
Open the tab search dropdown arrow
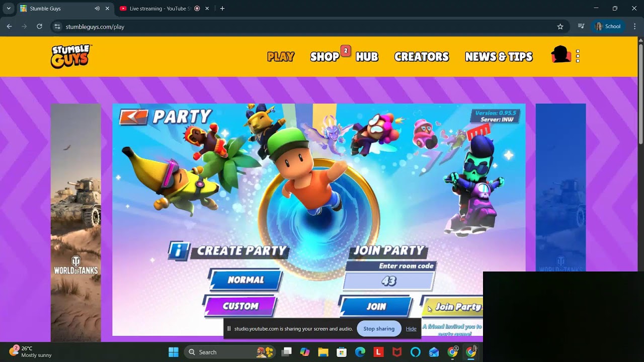pyautogui.click(x=9, y=9)
